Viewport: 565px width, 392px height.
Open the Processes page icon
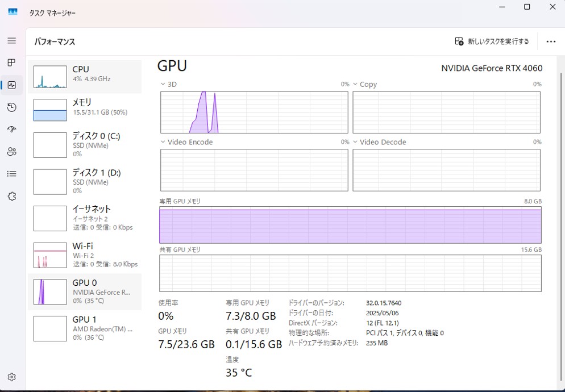(11, 62)
